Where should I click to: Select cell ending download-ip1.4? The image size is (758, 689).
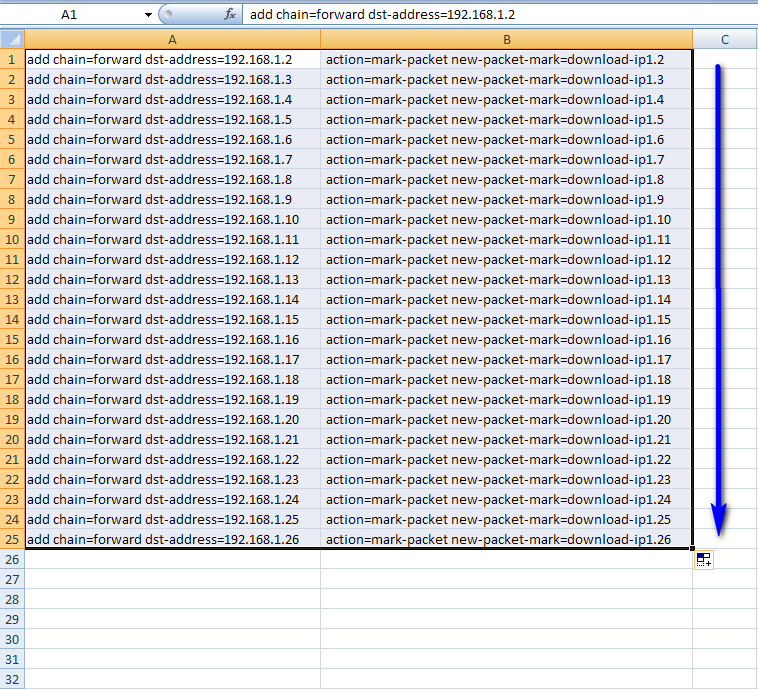point(507,100)
